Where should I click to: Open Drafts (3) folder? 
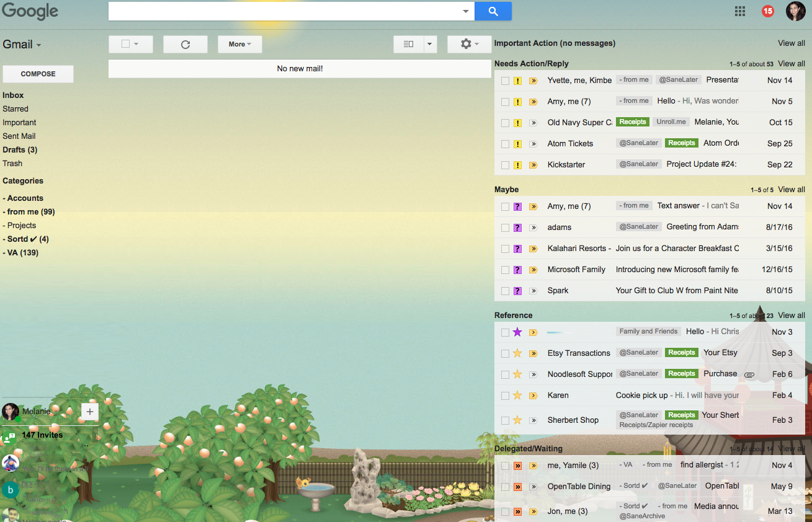20,149
